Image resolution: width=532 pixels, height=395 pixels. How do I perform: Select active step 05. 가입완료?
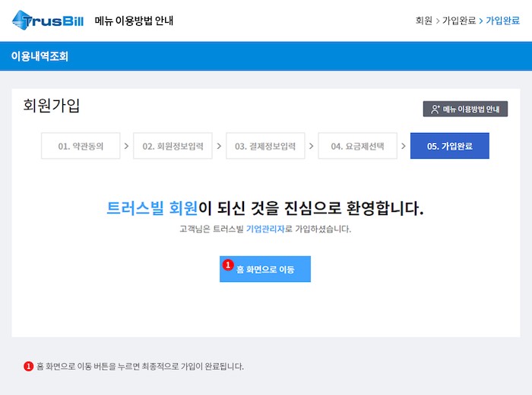pyautogui.click(x=450, y=146)
